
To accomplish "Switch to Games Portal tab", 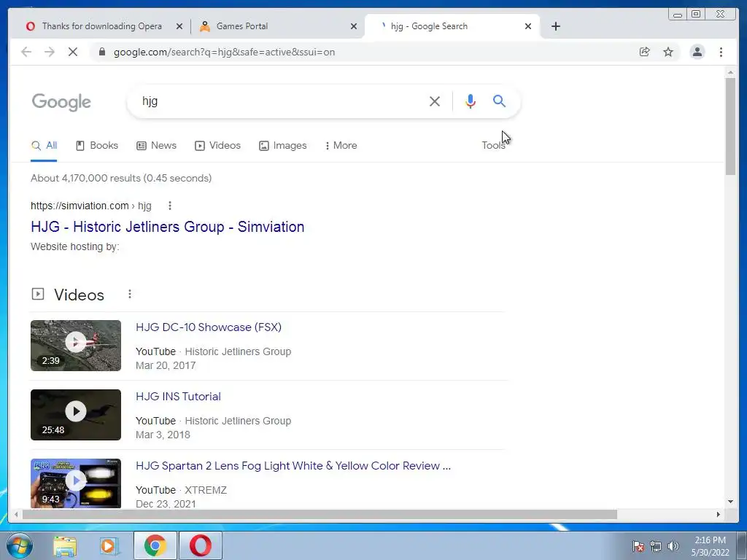I will point(276,26).
